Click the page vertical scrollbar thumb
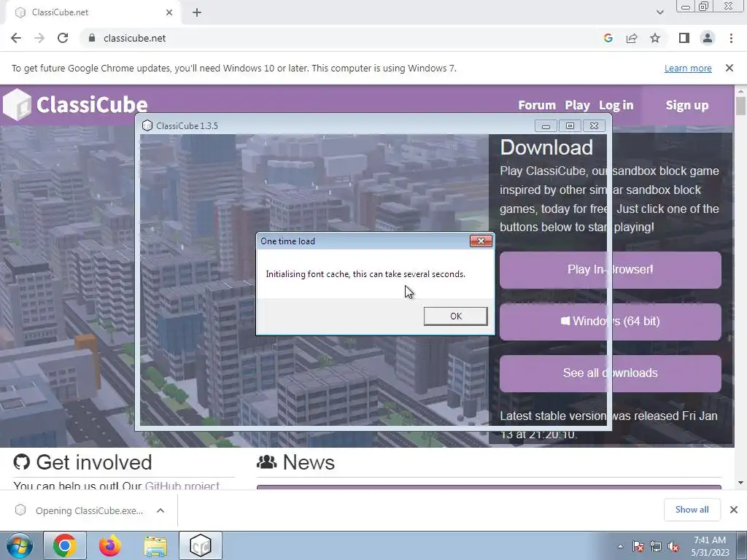This screenshot has height=560, width=747. 740,106
